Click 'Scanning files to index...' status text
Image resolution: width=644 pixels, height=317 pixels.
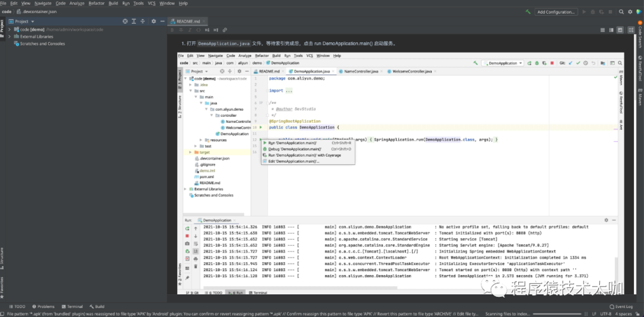507,313
